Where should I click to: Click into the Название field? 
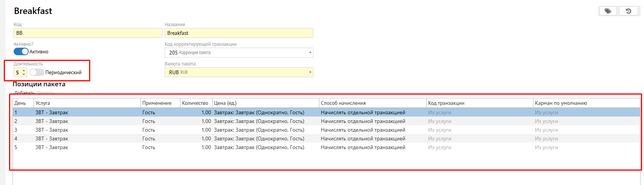pyautogui.click(x=239, y=33)
